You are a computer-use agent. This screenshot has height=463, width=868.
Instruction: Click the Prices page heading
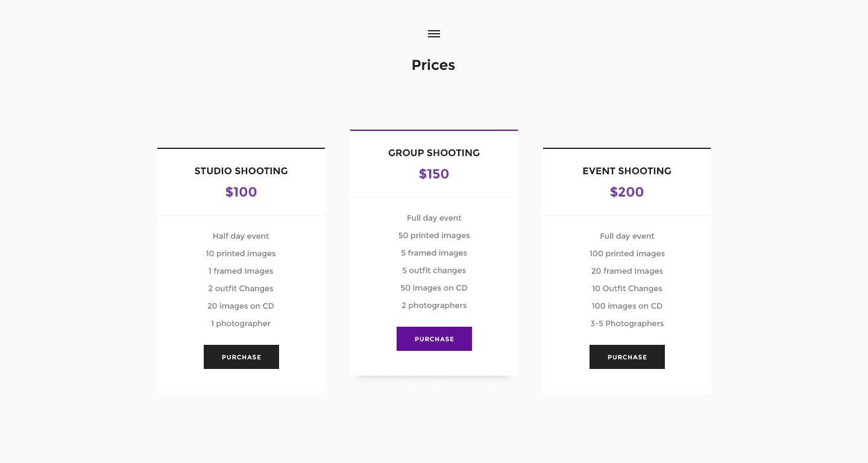point(433,65)
